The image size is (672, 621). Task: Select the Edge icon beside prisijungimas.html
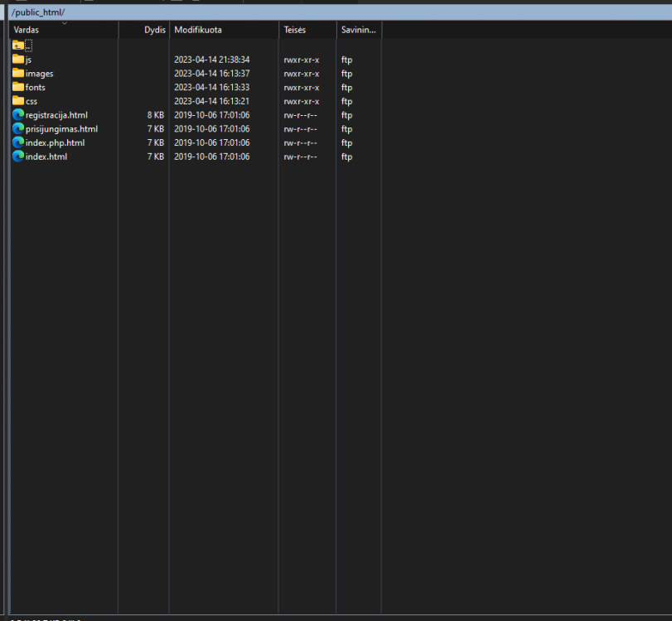click(18, 128)
